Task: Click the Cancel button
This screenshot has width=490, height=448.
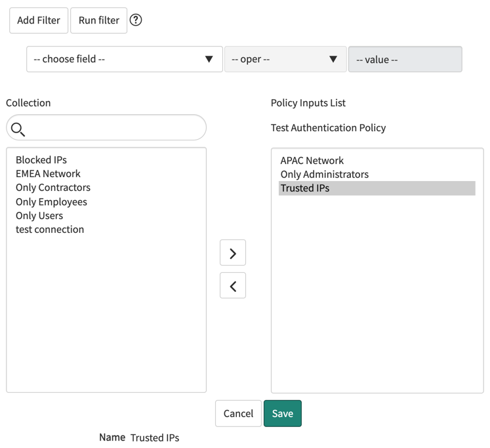Action: pyautogui.click(x=238, y=413)
